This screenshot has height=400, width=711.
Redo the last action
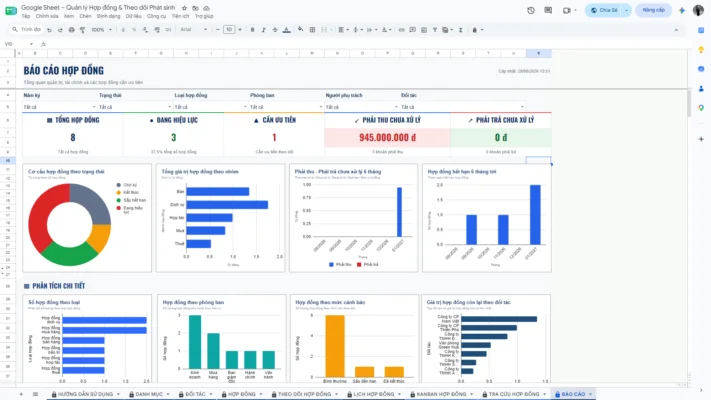(x=60, y=30)
